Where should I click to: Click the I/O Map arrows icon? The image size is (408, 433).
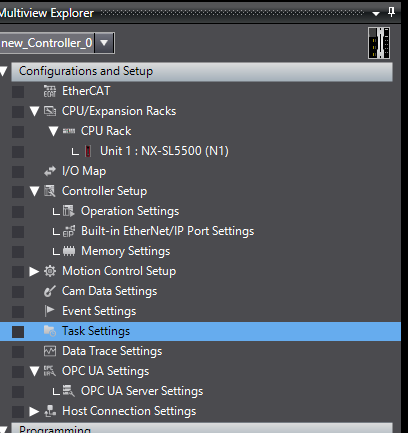50,171
